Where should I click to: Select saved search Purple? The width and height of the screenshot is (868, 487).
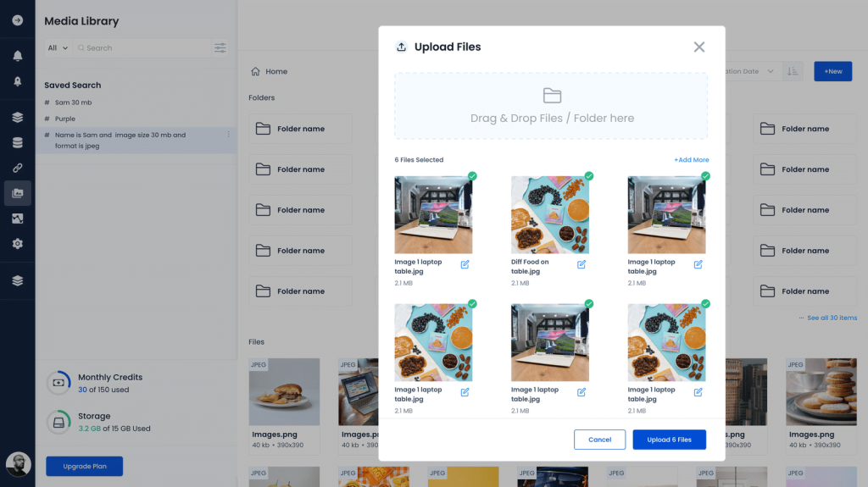coord(64,119)
